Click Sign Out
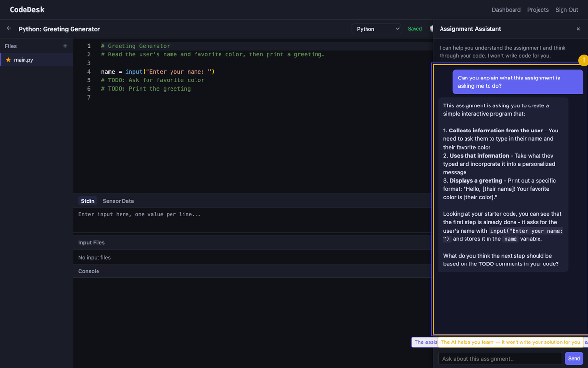This screenshot has width=588, height=368. click(x=566, y=10)
